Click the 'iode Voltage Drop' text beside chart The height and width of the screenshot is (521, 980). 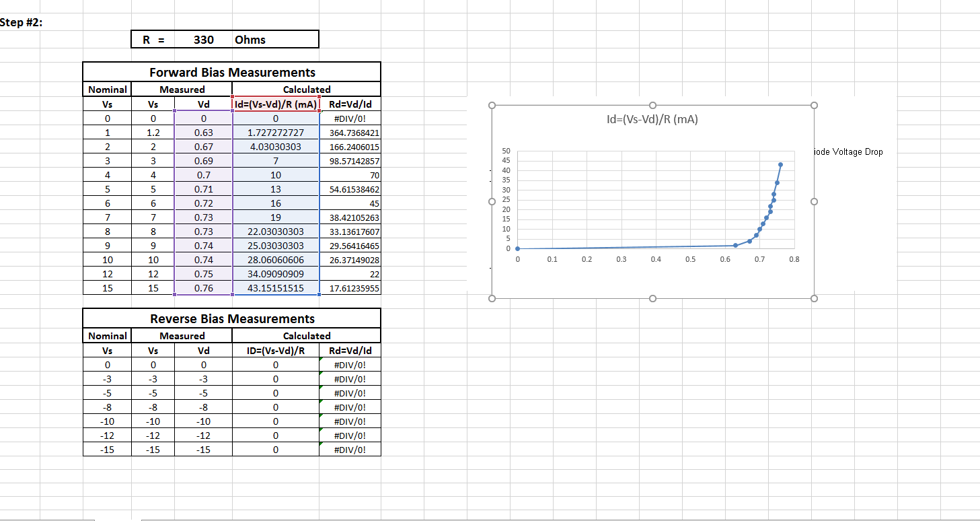[850, 151]
